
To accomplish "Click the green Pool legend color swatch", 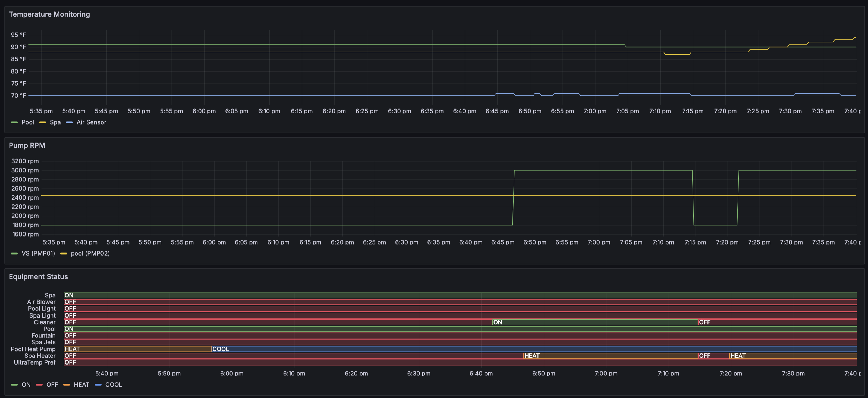I will (x=14, y=122).
